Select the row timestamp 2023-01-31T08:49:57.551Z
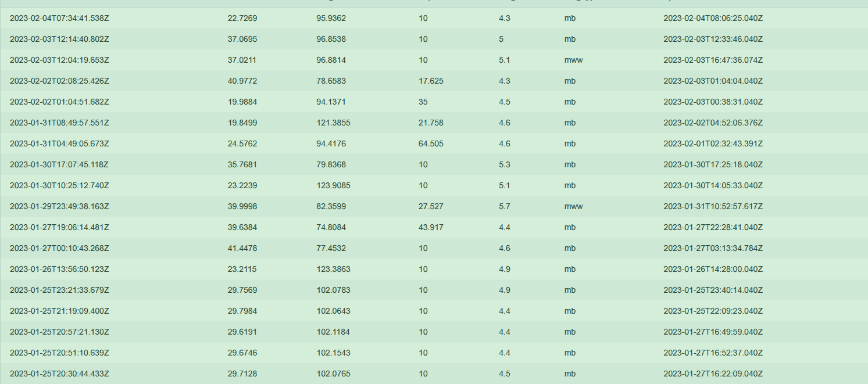The width and height of the screenshot is (868, 384). pyautogui.click(x=59, y=123)
